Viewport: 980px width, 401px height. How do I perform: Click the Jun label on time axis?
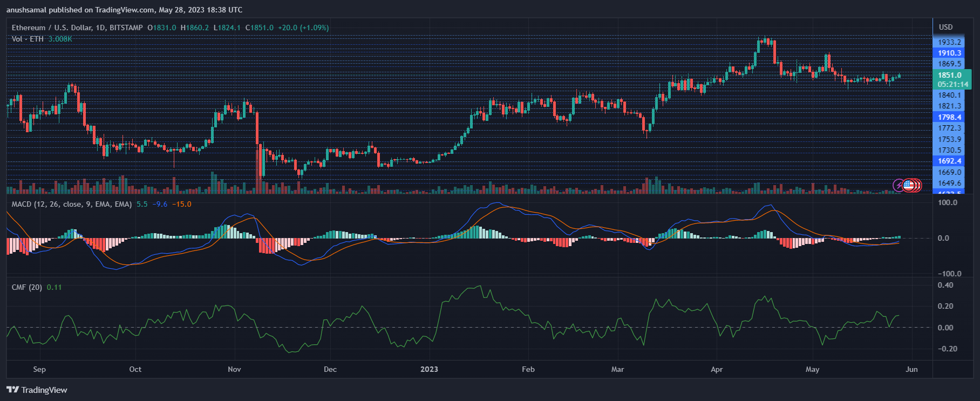click(x=911, y=369)
